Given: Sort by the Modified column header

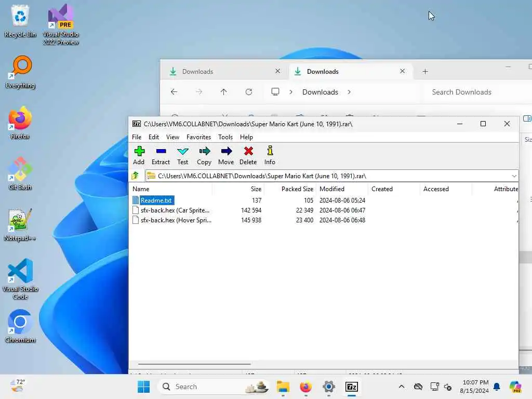Looking at the screenshot, I should (x=342, y=189).
